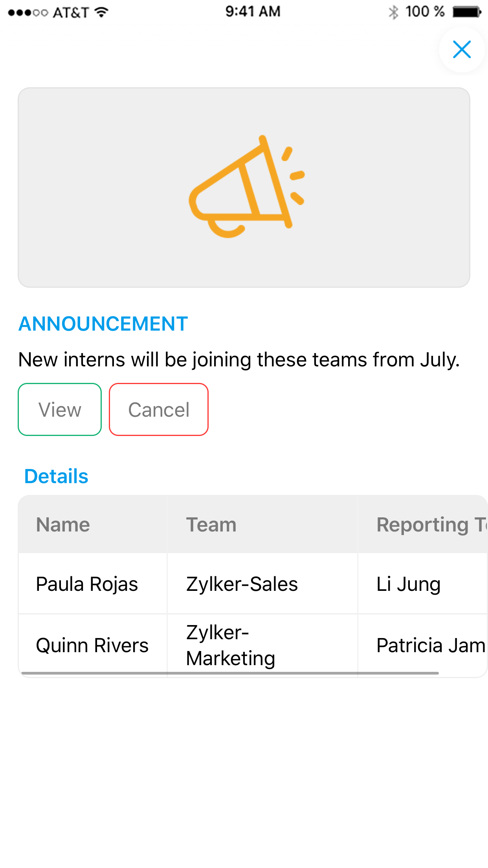Viewport: 488px width, 868px height.
Task: Select the Name column header
Action: click(x=63, y=524)
